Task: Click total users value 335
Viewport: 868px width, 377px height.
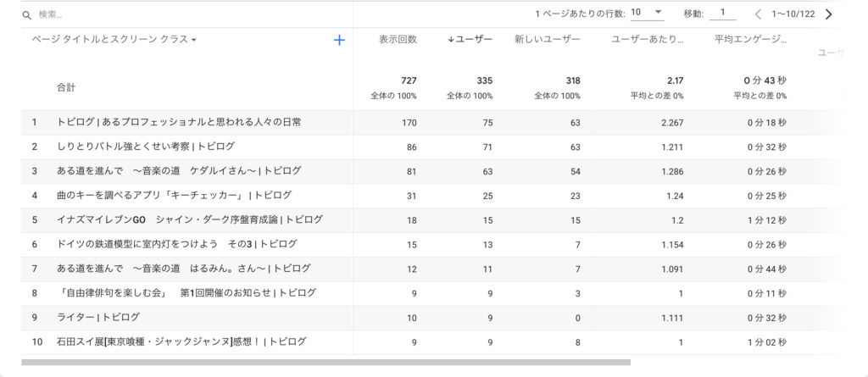Action: pos(485,80)
